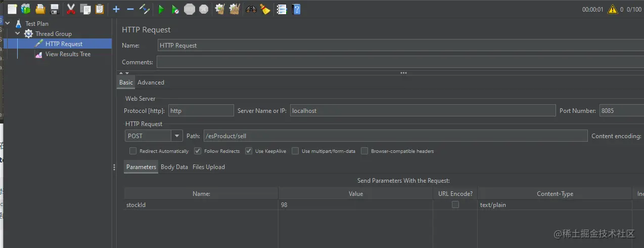Click the Content-Type column header
The height and width of the screenshot is (248, 644).
click(555, 193)
